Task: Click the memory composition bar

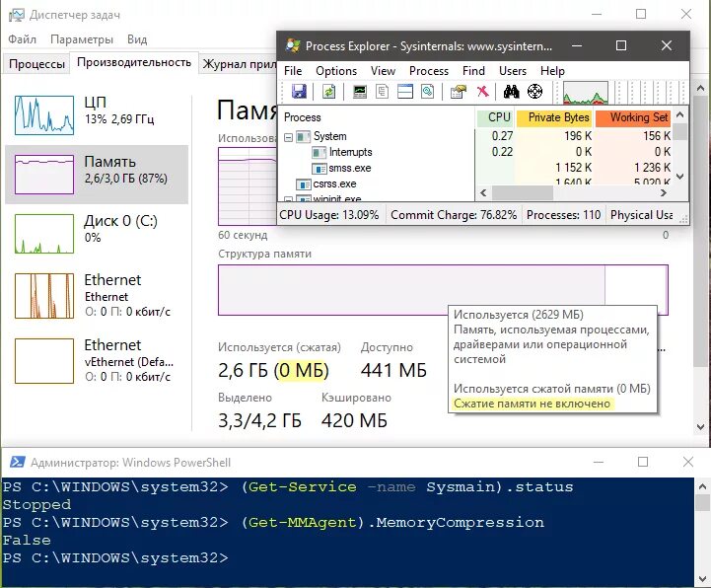Action: (443, 290)
